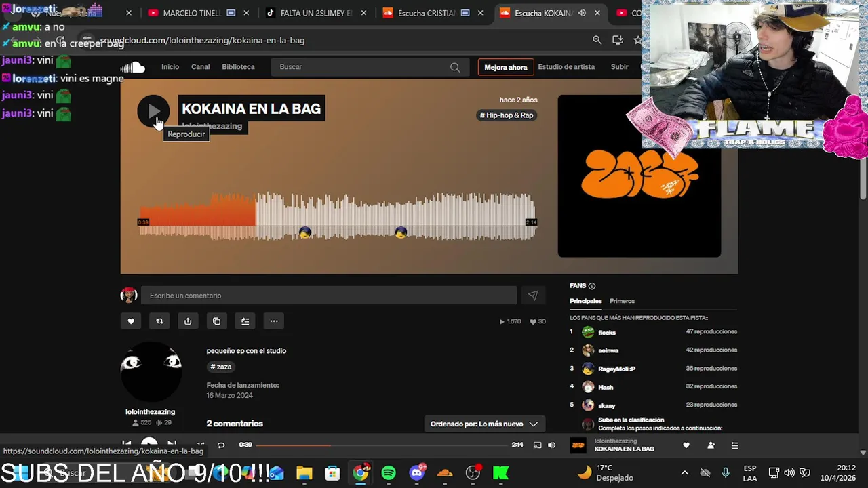Open the Subir upload link
The image size is (868, 488).
click(x=619, y=66)
